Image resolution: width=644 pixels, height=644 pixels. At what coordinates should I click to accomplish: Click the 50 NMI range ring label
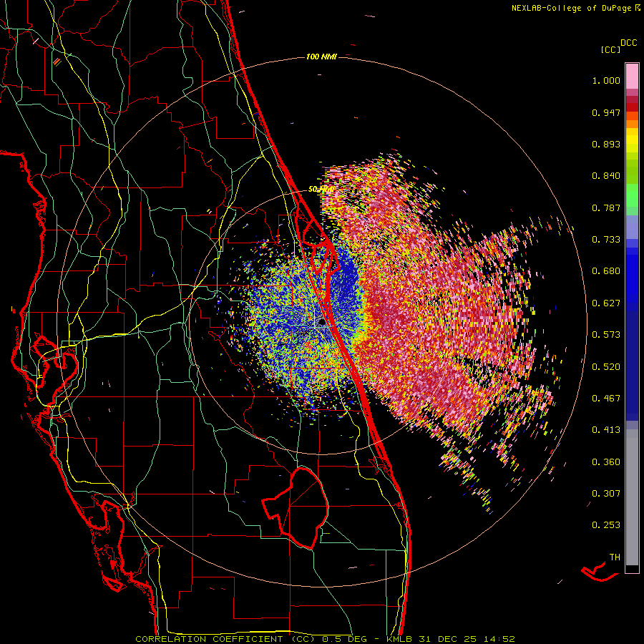[x=321, y=190]
